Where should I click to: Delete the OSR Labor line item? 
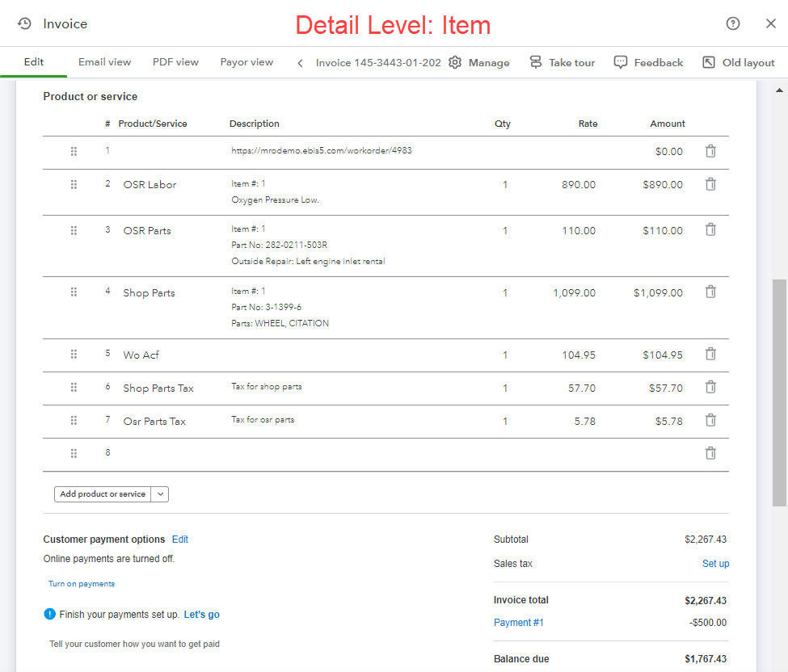point(710,183)
